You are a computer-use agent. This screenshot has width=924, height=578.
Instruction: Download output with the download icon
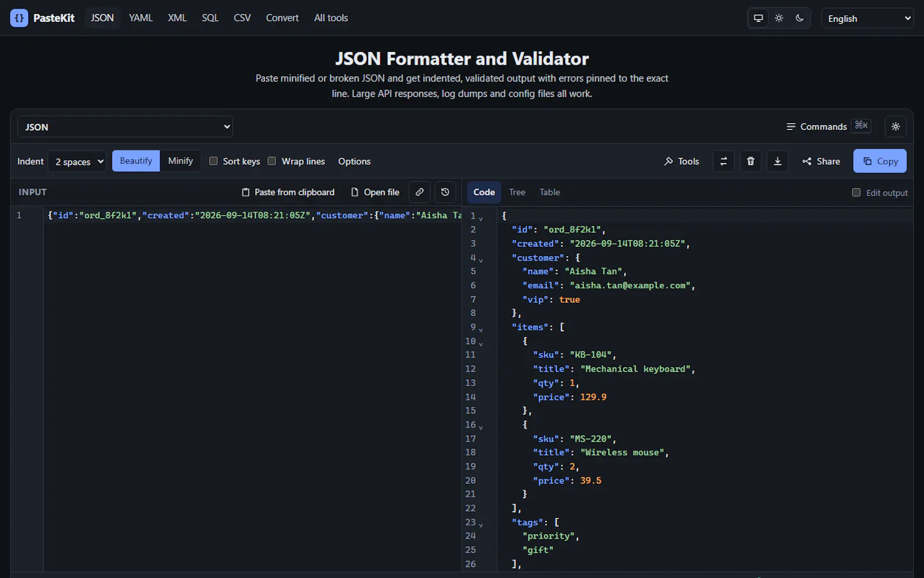(x=778, y=161)
